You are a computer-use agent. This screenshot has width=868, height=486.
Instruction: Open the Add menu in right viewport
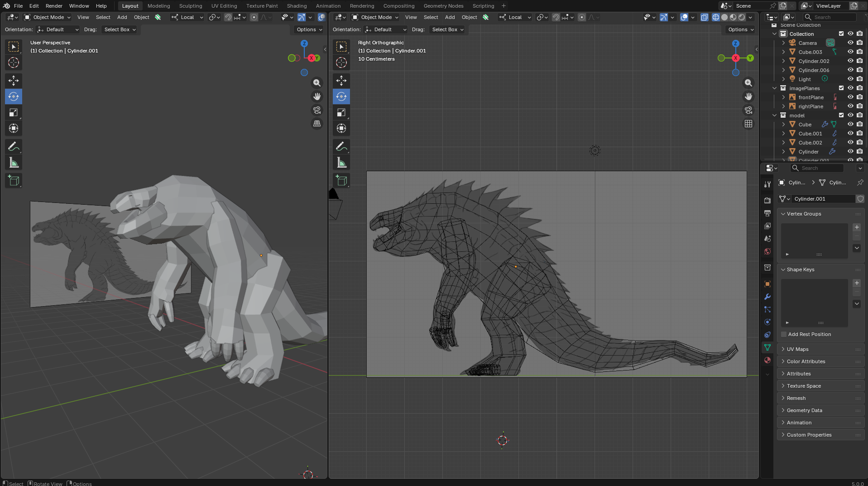(x=450, y=17)
